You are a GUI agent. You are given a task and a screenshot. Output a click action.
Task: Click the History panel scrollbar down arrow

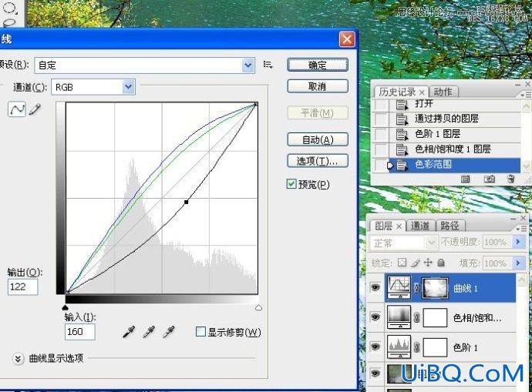pos(526,166)
